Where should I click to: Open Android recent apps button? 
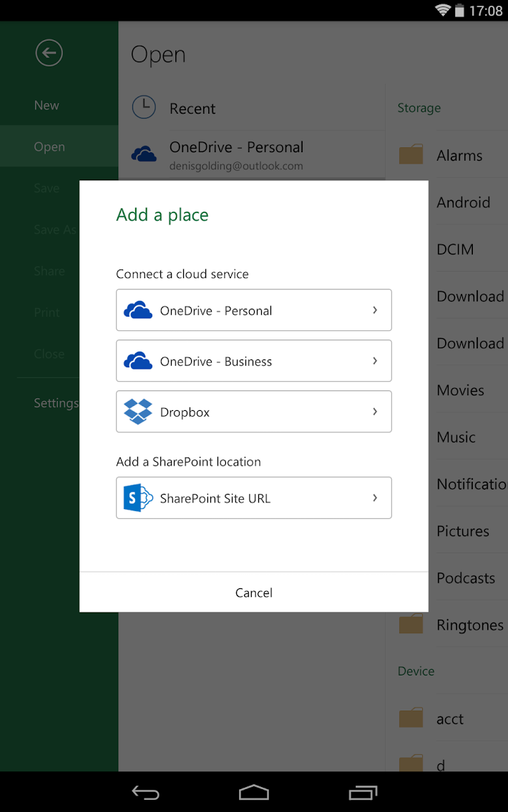[x=363, y=792]
